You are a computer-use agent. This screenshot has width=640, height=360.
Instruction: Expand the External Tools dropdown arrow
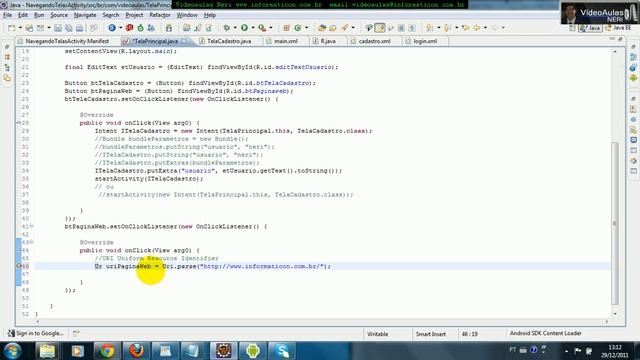pos(271,28)
